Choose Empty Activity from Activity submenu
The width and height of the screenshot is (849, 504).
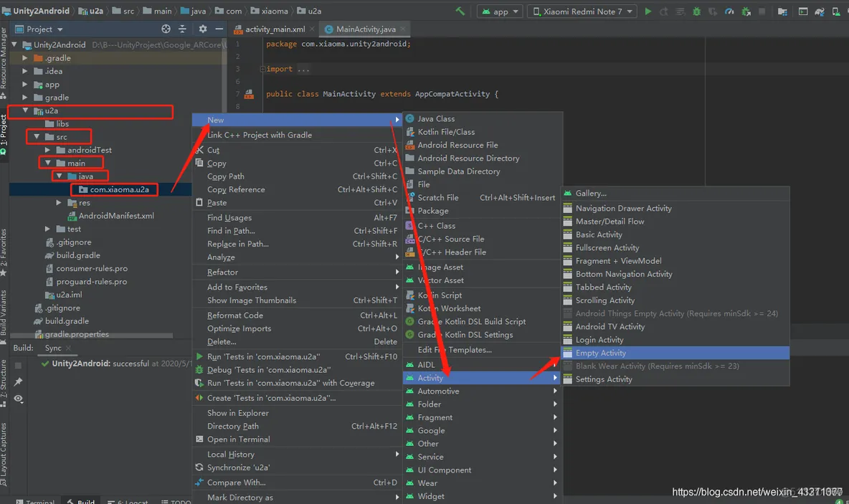click(675, 353)
